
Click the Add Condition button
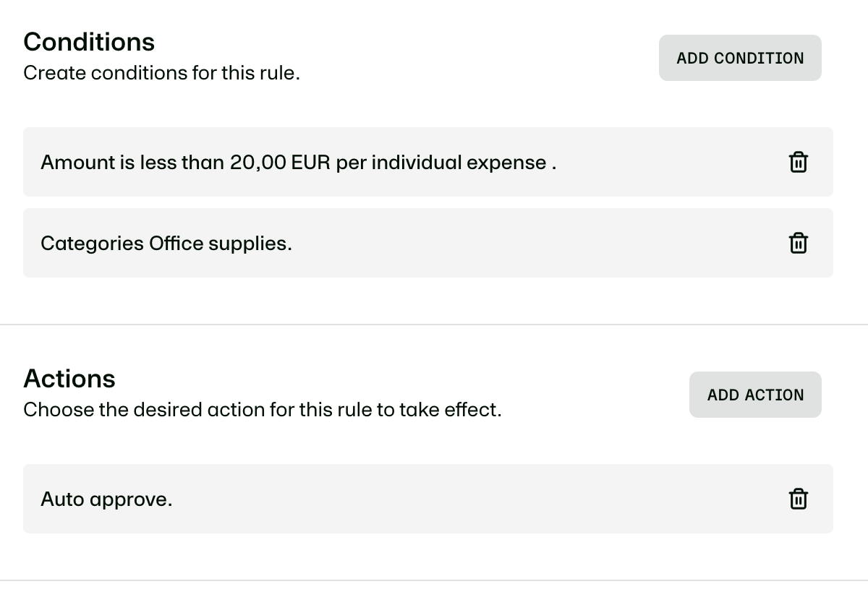click(740, 58)
